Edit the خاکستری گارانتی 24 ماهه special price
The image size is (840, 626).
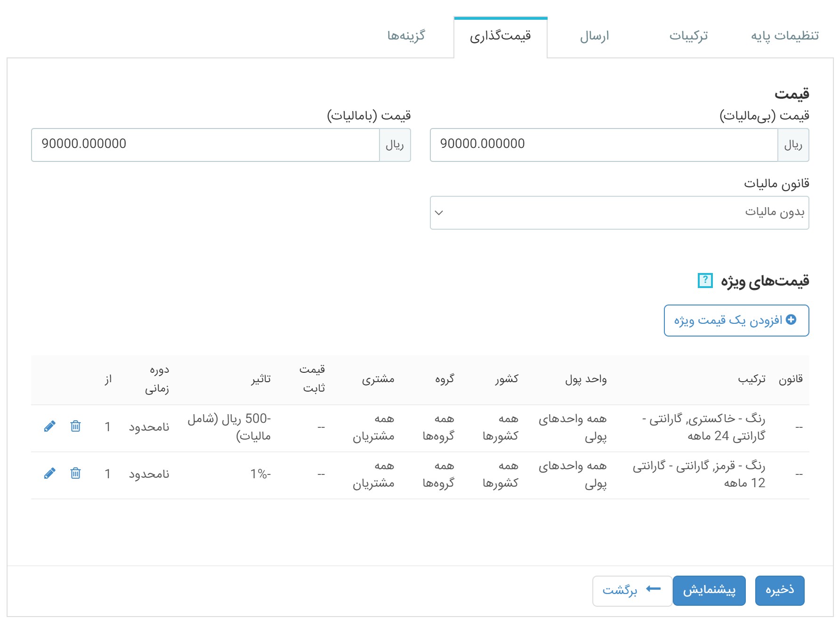(49, 426)
